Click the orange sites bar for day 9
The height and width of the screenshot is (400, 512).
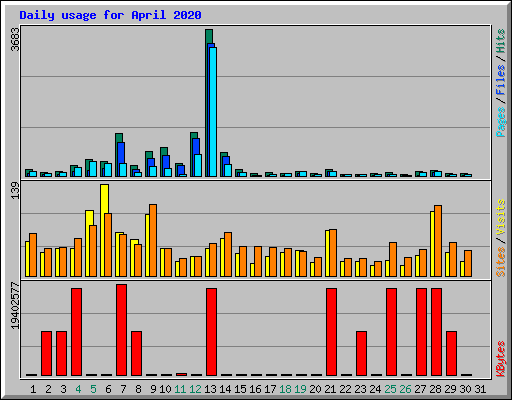[153, 240]
